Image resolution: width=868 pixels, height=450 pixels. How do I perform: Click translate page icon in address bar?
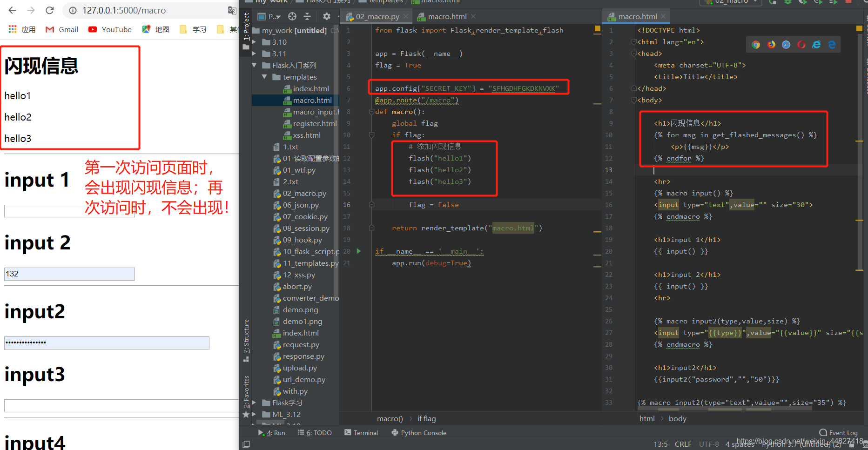232,10
